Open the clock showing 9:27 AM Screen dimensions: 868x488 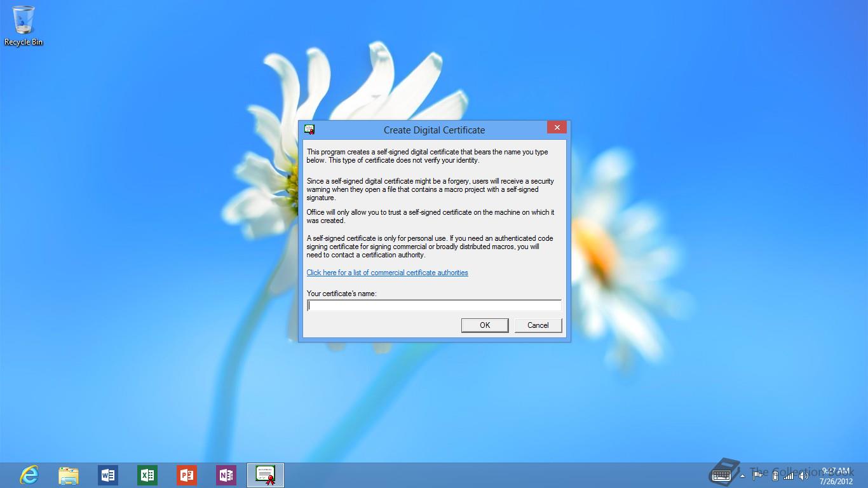[x=836, y=475]
